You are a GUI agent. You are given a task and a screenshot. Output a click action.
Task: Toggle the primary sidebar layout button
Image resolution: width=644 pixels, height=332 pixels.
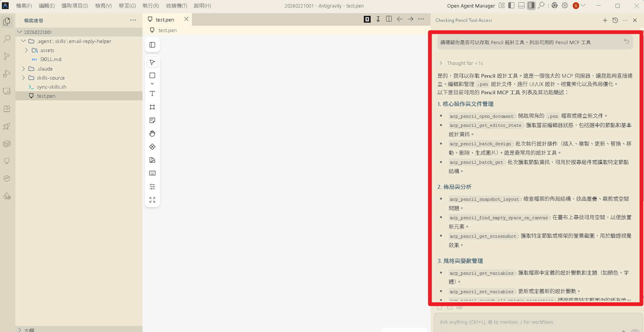pos(511,6)
